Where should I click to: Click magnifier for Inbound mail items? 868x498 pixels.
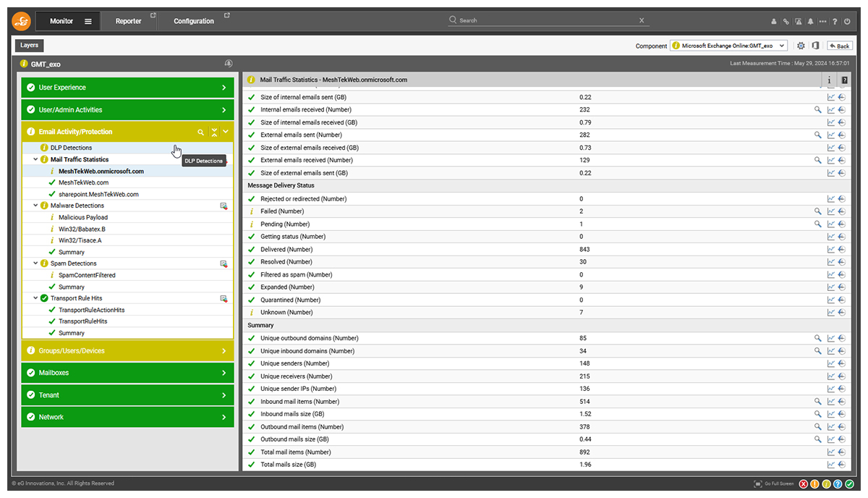[x=818, y=402]
